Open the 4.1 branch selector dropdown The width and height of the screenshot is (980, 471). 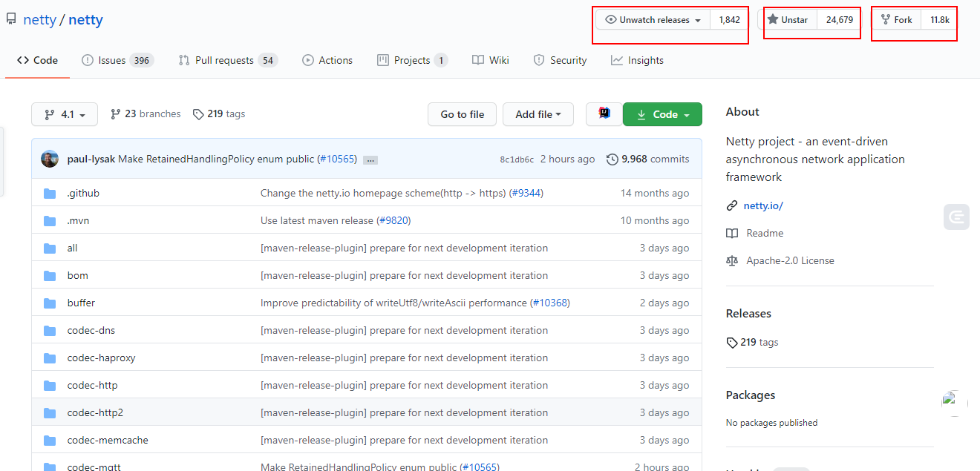(x=65, y=114)
